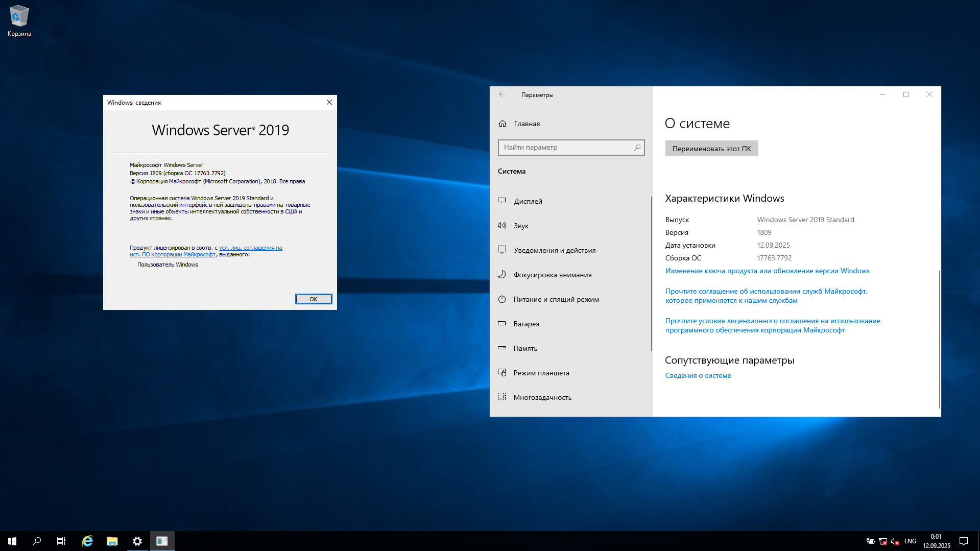980x551 pixels.
Task: Focus the Найти параметр search field
Action: (x=571, y=148)
